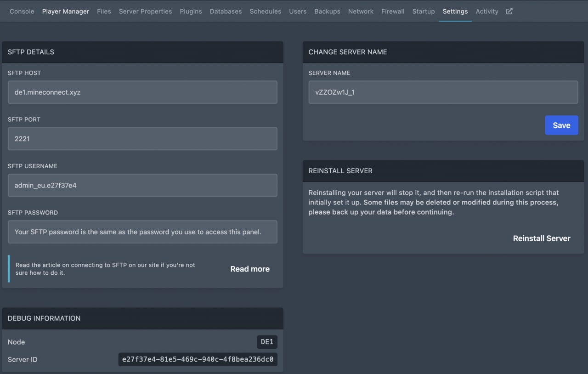
Task: Go to the Files tab
Action: [x=104, y=11]
